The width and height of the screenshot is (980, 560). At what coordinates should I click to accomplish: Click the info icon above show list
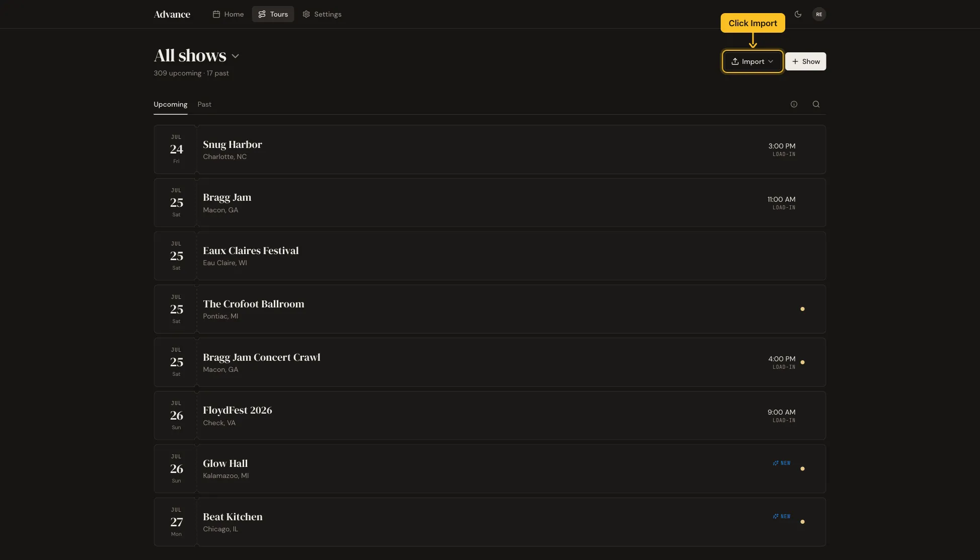(x=794, y=104)
